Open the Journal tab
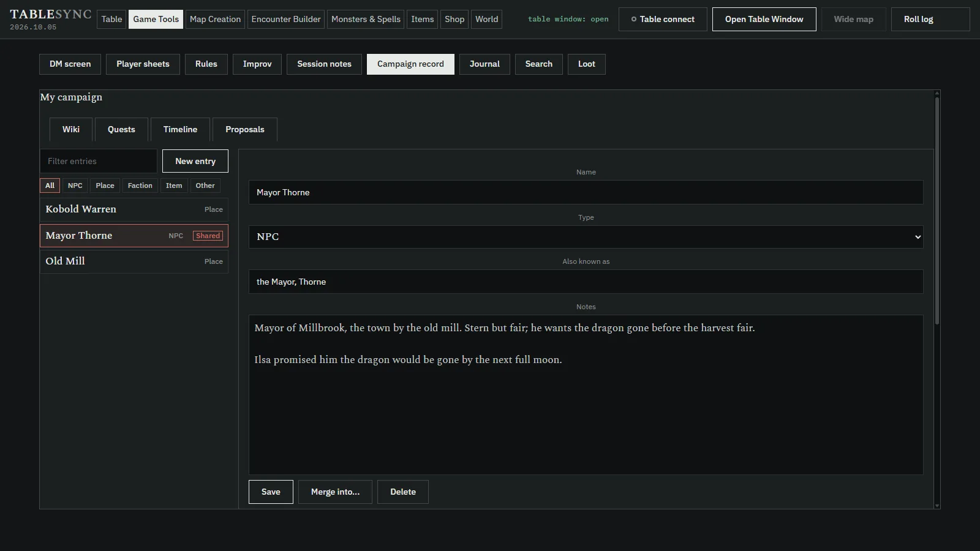The image size is (980, 551). pyautogui.click(x=484, y=64)
